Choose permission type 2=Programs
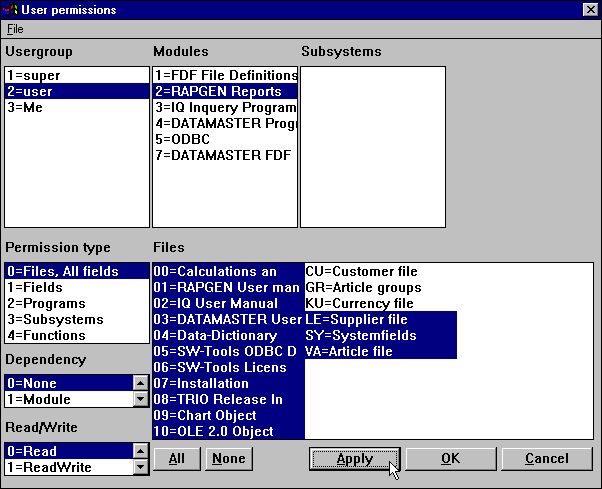This screenshot has width=602, height=489. click(x=77, y=303)
